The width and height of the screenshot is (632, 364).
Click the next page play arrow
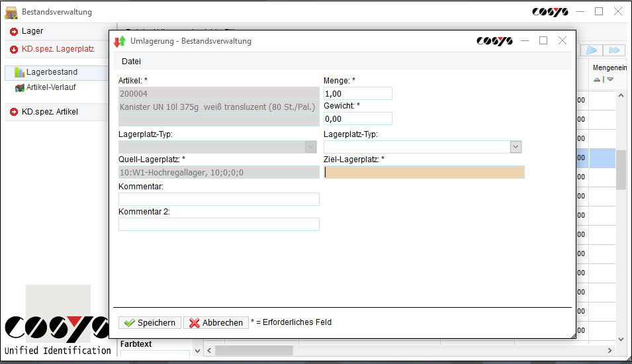(592, 50)
